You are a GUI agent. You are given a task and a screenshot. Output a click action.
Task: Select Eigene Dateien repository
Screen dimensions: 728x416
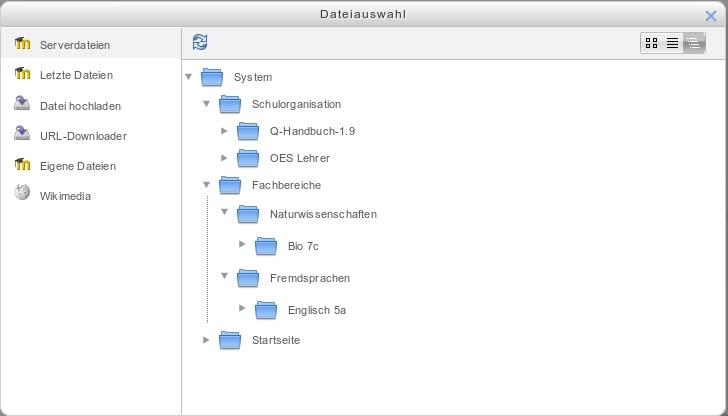point(78,166)
